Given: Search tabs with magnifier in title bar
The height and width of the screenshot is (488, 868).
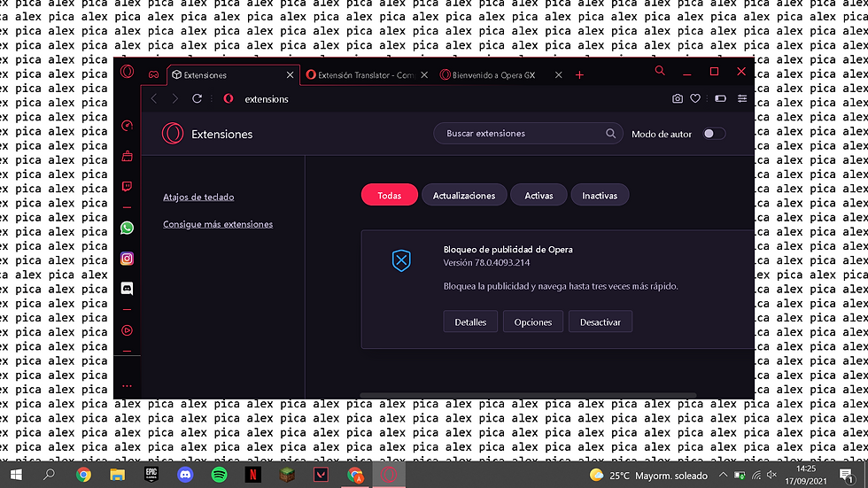Looking at the screenshot, I should tap(660, 71).
